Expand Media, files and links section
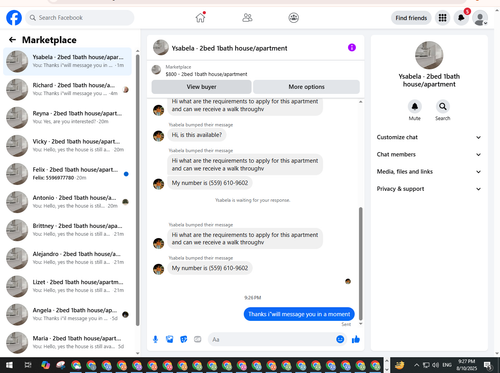 (429, 172)
